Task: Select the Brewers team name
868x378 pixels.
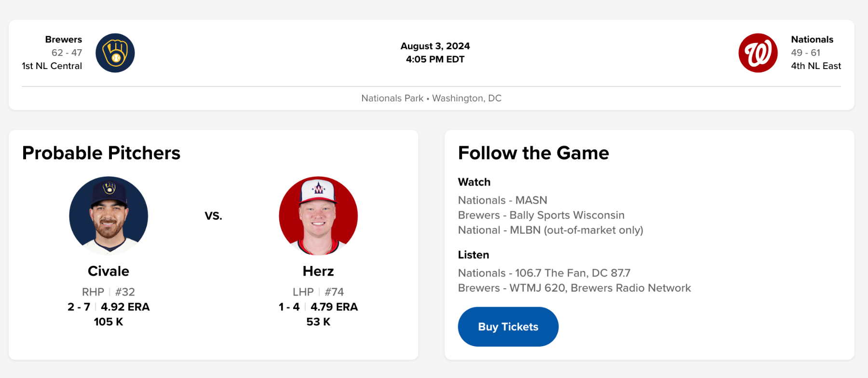Action: [64, 40]
